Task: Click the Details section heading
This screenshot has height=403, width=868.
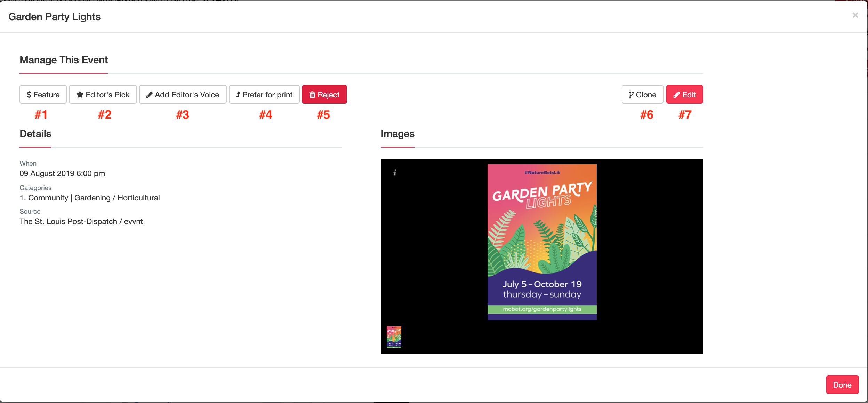Action: click(35, 134)
